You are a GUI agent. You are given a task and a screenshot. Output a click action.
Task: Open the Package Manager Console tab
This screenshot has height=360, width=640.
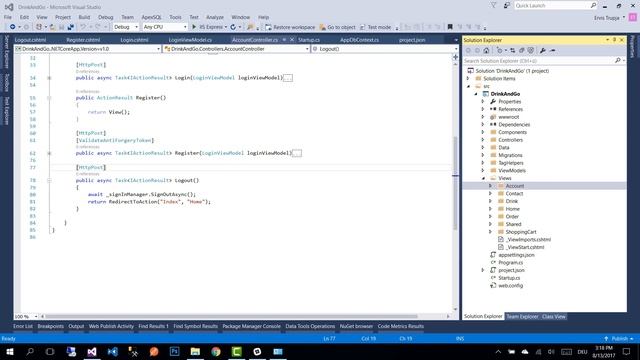(251, 326)
